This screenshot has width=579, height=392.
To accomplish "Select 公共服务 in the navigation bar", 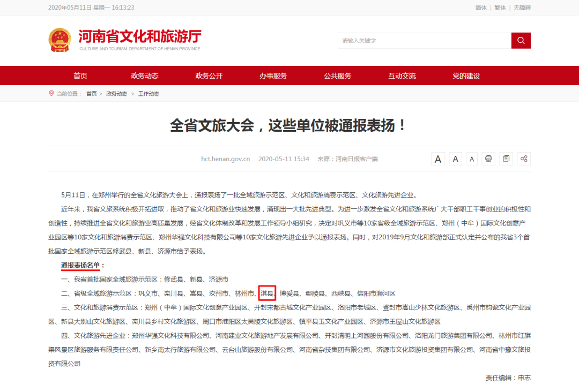I will point(338,76).
